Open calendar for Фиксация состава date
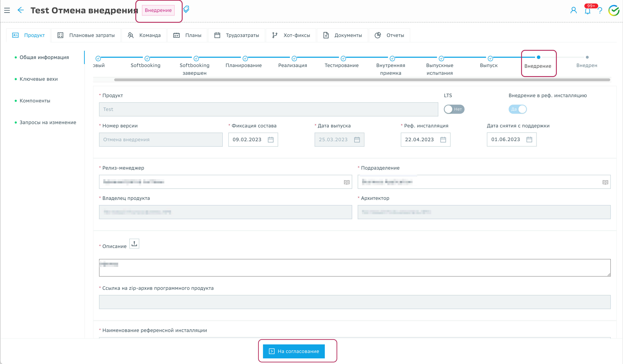 (x=271, y=140)
